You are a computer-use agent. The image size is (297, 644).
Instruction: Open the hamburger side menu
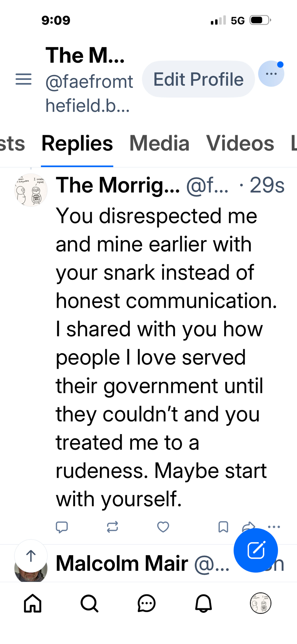pyautogui.click(x=23, y=79)
